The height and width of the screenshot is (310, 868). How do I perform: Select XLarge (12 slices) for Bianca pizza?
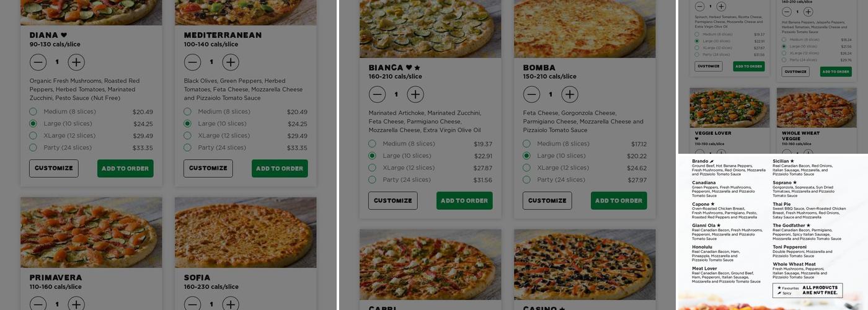click(x=430, y=167)
